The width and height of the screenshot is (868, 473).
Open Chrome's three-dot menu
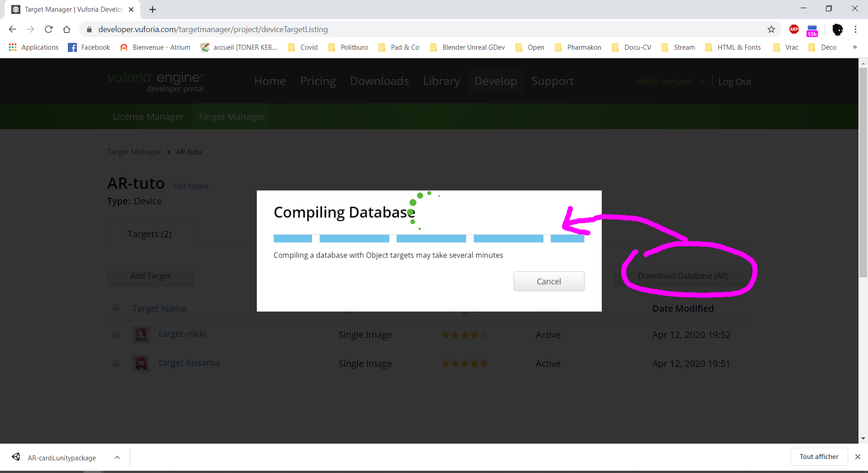pos(855,29)
